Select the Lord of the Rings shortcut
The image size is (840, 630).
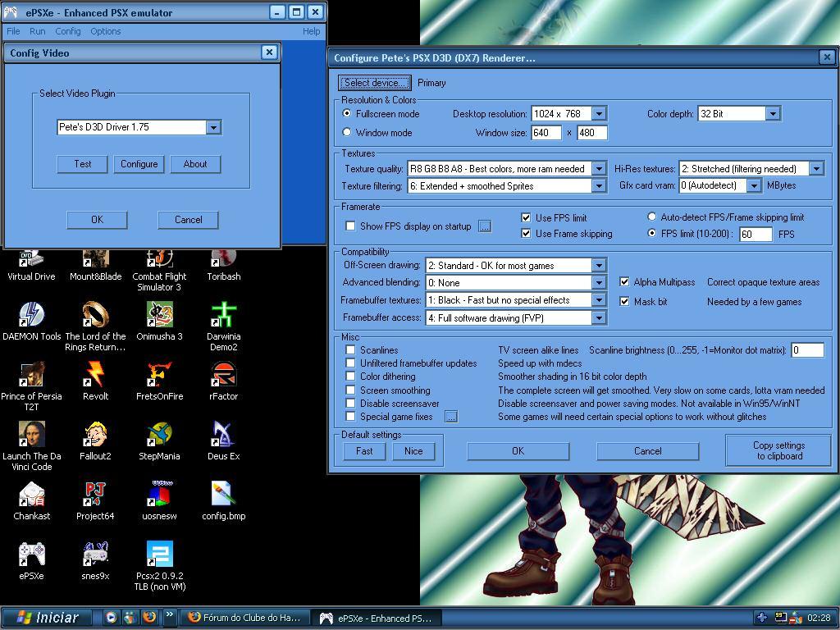point(95,326)
